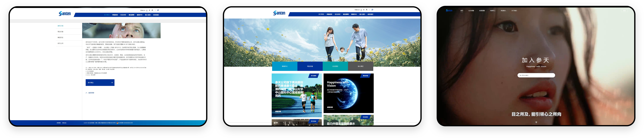Click Santen logo on dark recruitment page
This screenshot has width=644, height=138.
click(449, 11)
